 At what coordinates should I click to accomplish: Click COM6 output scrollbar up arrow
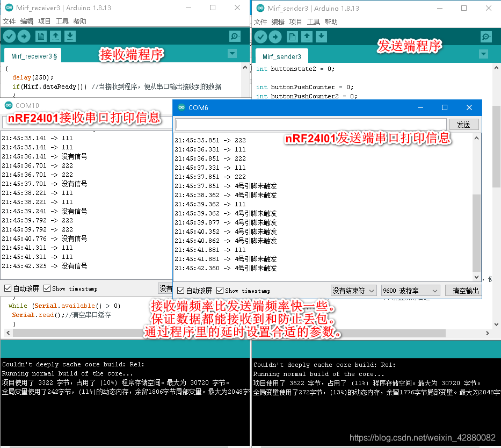pos(476,139)
